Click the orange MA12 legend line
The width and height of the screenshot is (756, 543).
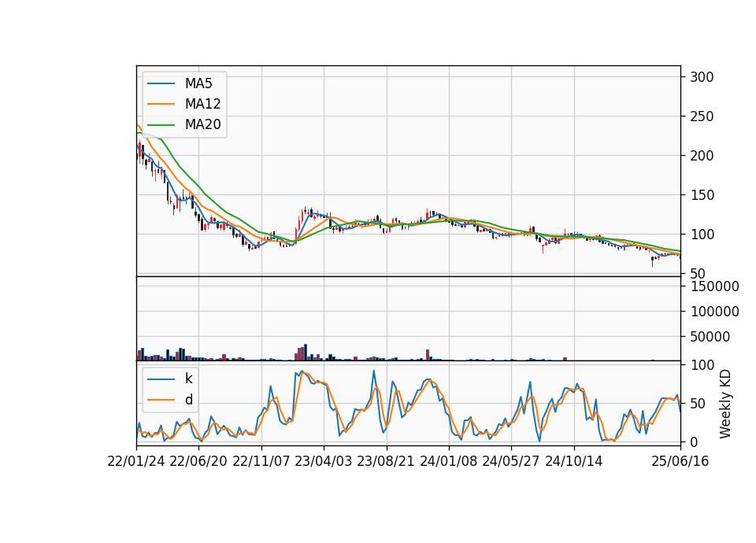[161, 104]
